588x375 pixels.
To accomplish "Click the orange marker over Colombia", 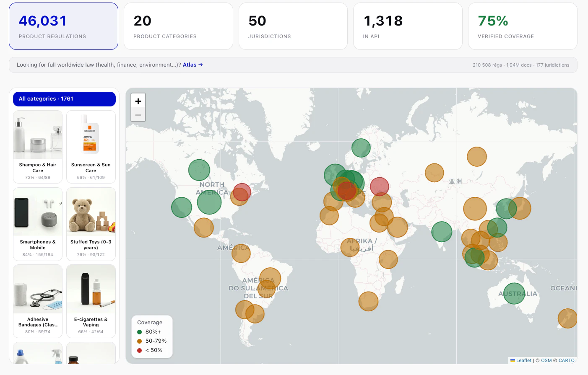I will pyautogui.click(x=241, y=253).
